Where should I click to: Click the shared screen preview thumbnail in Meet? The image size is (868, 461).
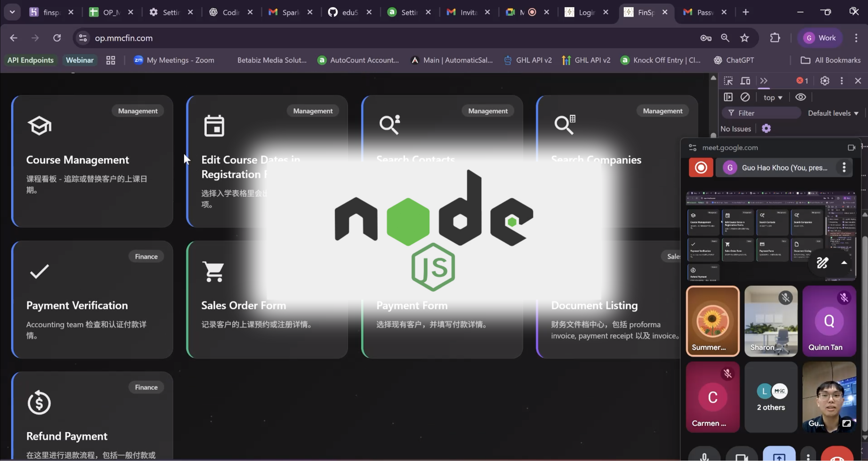pos(771,236)
